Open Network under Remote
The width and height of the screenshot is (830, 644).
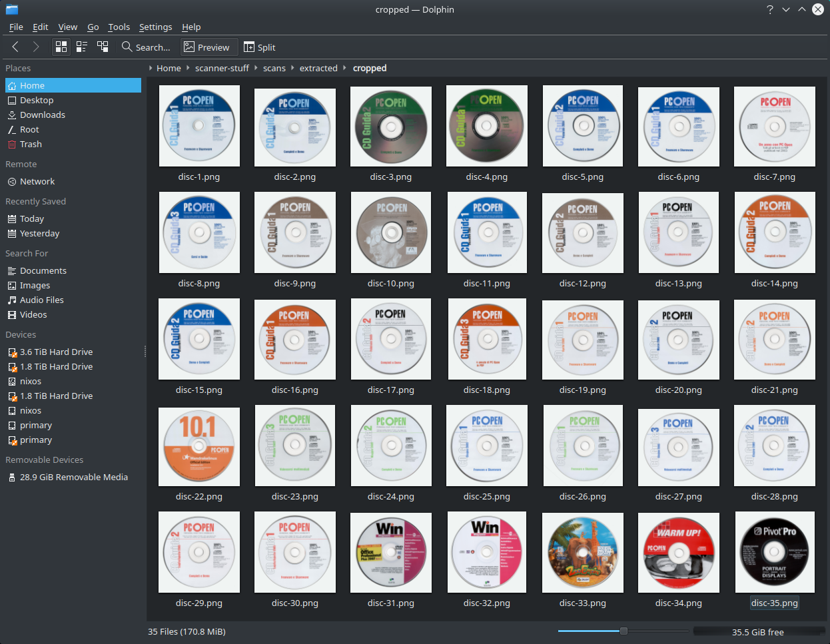pos(73,181)
